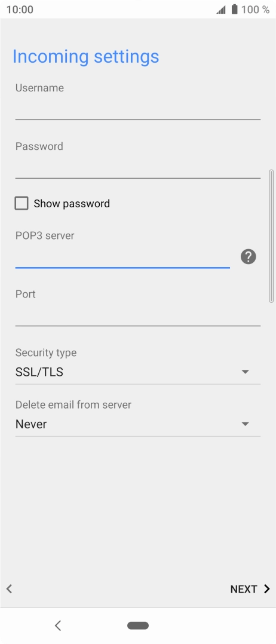Tap the Never value for email deletion

click(31, 424)
